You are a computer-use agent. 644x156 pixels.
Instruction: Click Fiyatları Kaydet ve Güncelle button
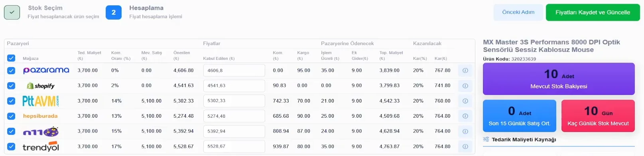[593, 12]
